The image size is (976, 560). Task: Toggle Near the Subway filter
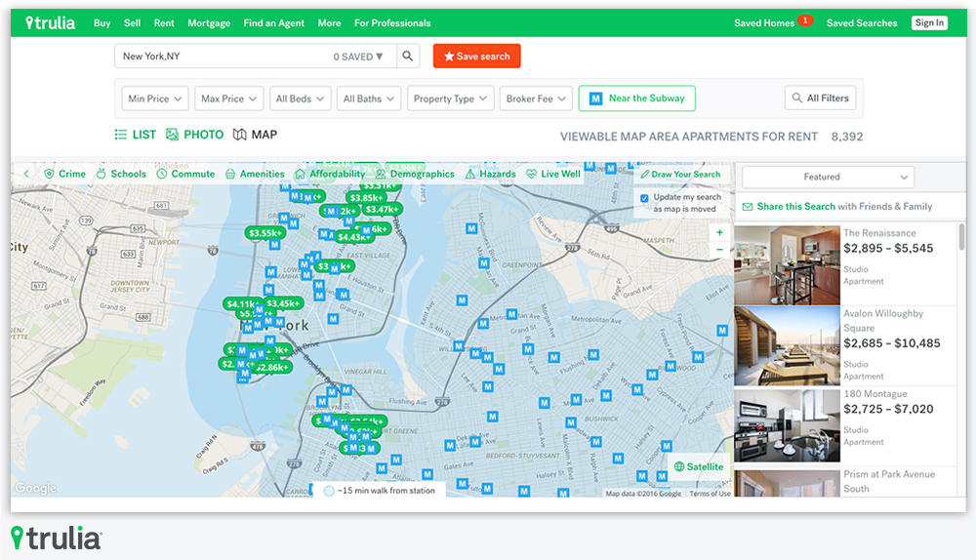(x=636, y=99)
